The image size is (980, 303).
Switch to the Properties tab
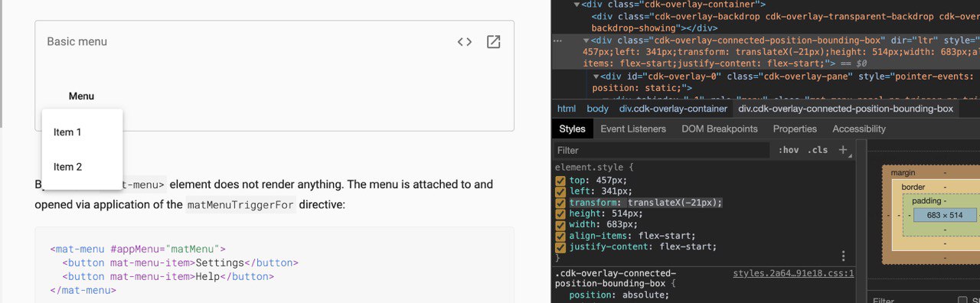[795, 129]
